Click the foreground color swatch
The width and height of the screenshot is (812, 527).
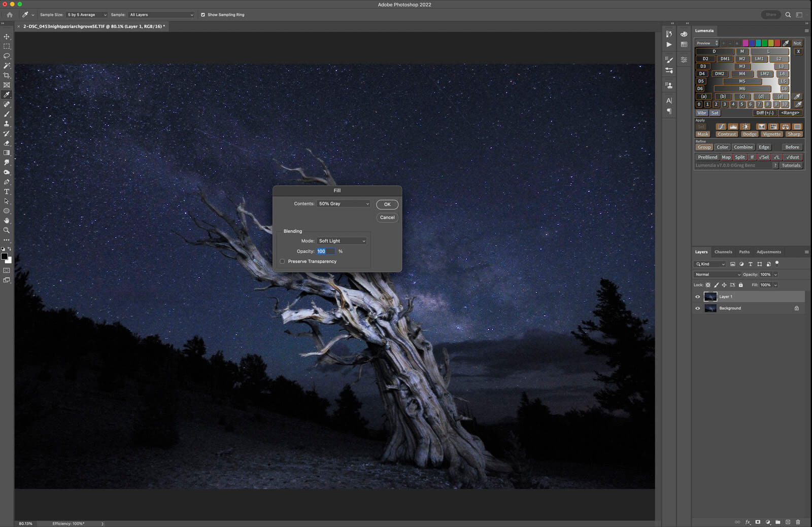(x=5, y=256)
